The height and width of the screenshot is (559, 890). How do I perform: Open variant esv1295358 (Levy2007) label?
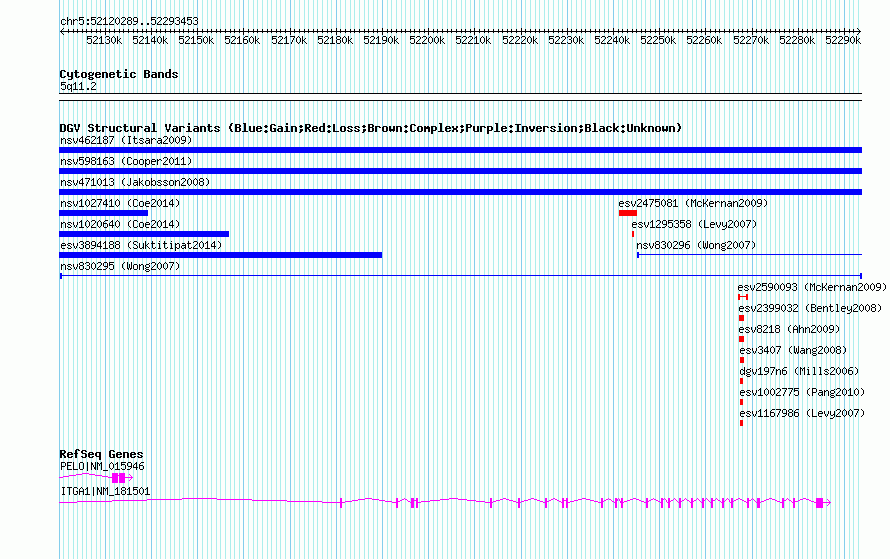694,224
